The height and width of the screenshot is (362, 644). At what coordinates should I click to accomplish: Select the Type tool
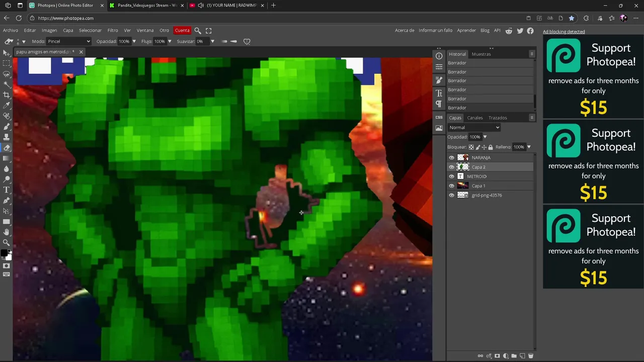pyautogui.click(x=7, y=190)
